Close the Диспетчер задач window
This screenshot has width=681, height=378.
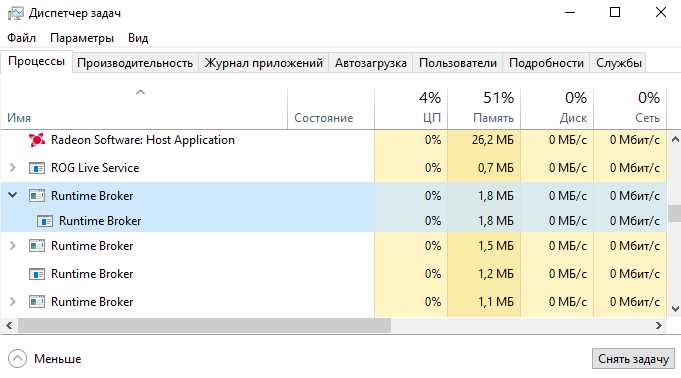pos(661,13)
